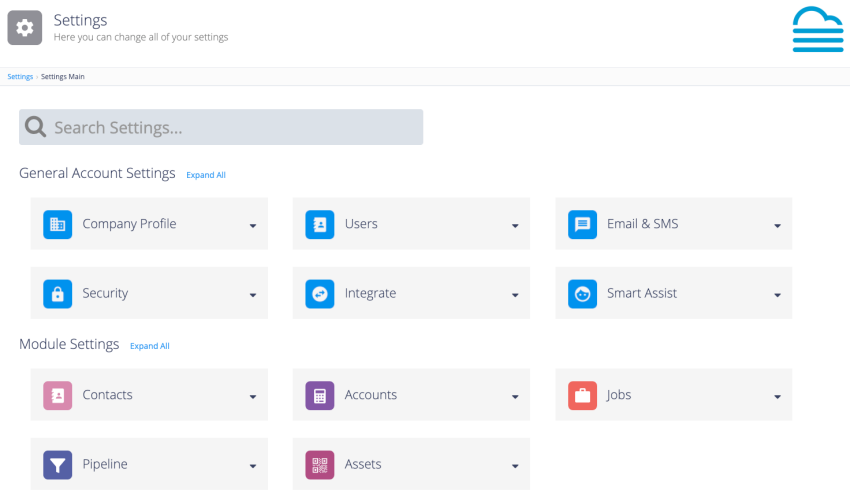Click the Assets QR code icon
Screen dimensions: 850x502
pos(320,465)
